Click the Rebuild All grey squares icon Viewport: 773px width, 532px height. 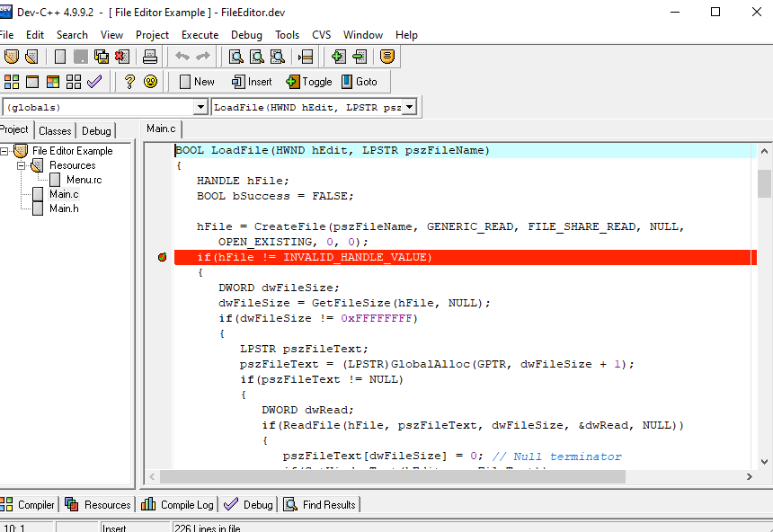point(74,82)
